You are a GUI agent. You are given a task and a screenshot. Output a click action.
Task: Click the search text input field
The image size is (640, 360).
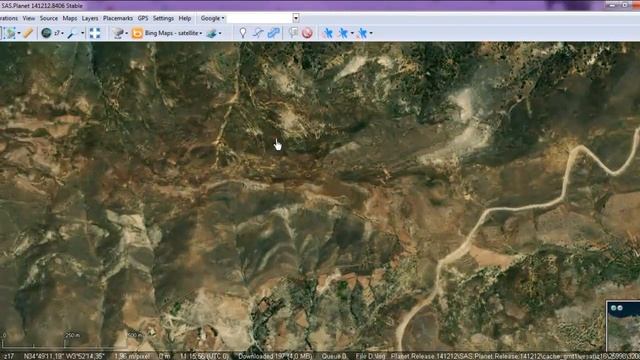[260, 18]
